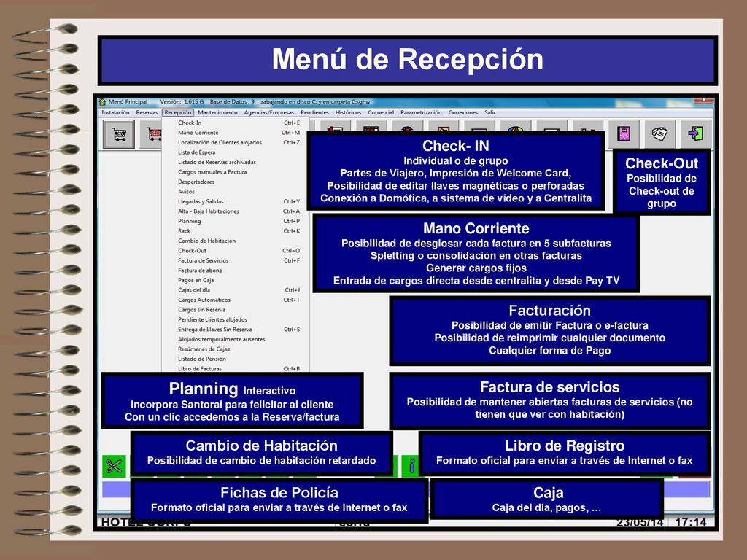
Task: Select Cargos sin Reserva
Action: click(x=236, y=310)
